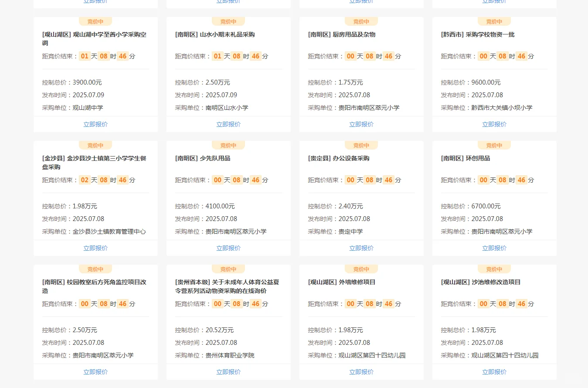Click purchaser 贵定中学
This screenshot has height=388, width=588.
coord(351,231)
